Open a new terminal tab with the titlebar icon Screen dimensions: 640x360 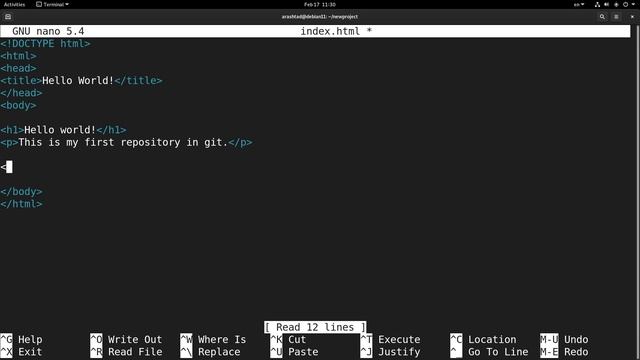coord(8,17)
